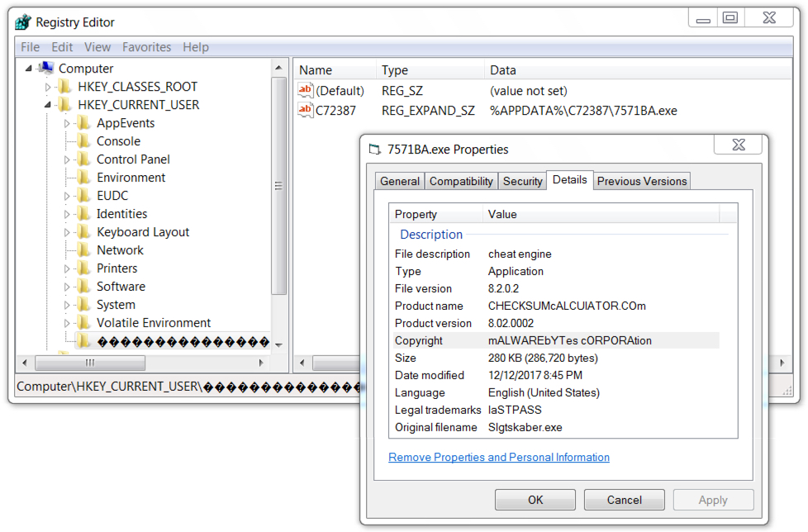Open the View menu
The image size is (808, 532).
[x=97, y=47]
